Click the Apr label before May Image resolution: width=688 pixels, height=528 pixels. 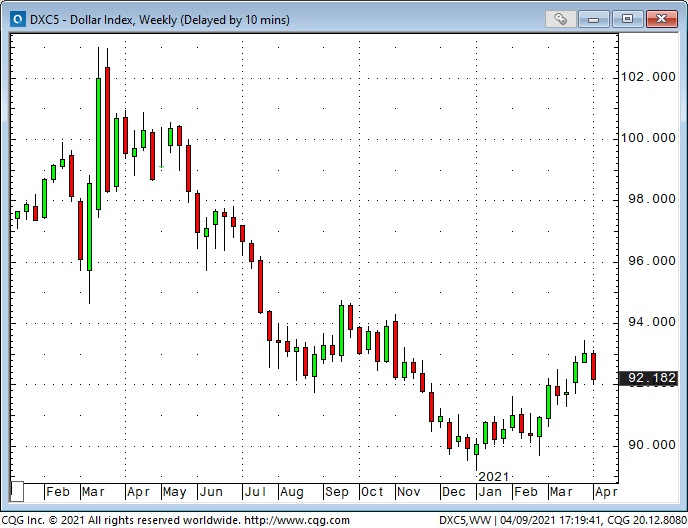[138, 492]
